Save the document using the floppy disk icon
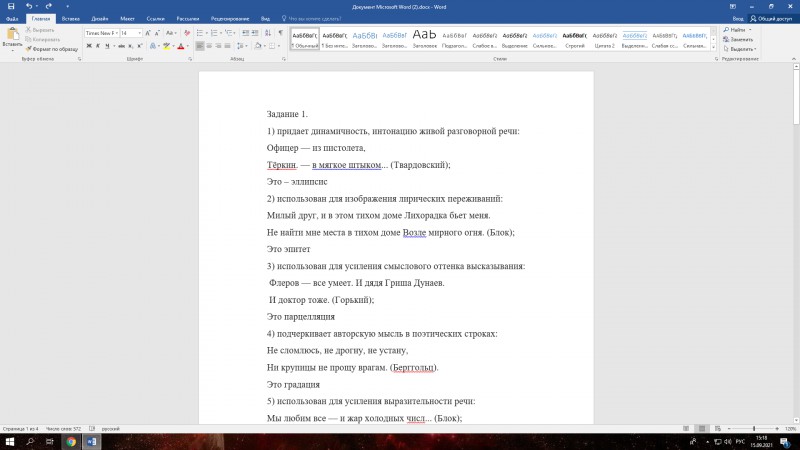Image resolution: width=800 pixels, height=450 pixels. point(11,6)
